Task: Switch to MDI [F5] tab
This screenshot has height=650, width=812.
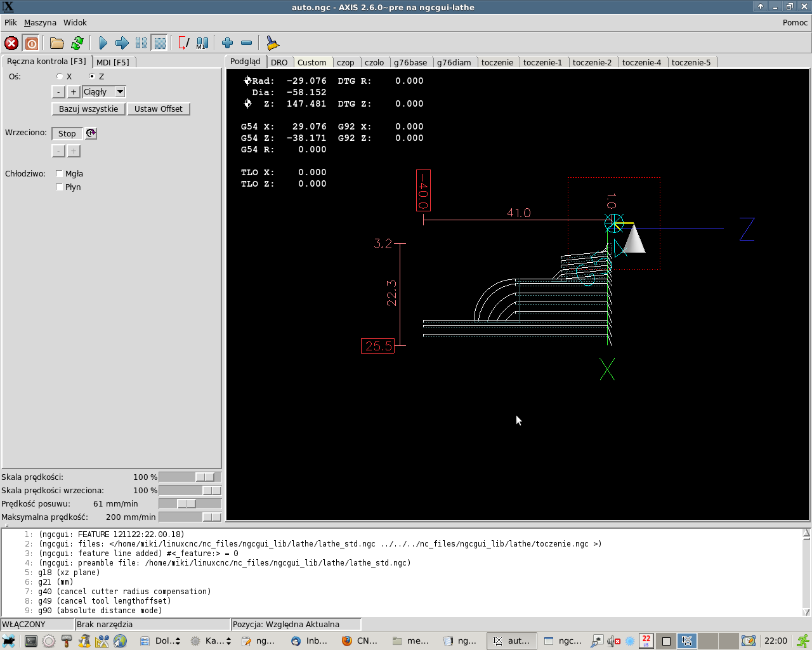Action: click(x=113, y=62)
